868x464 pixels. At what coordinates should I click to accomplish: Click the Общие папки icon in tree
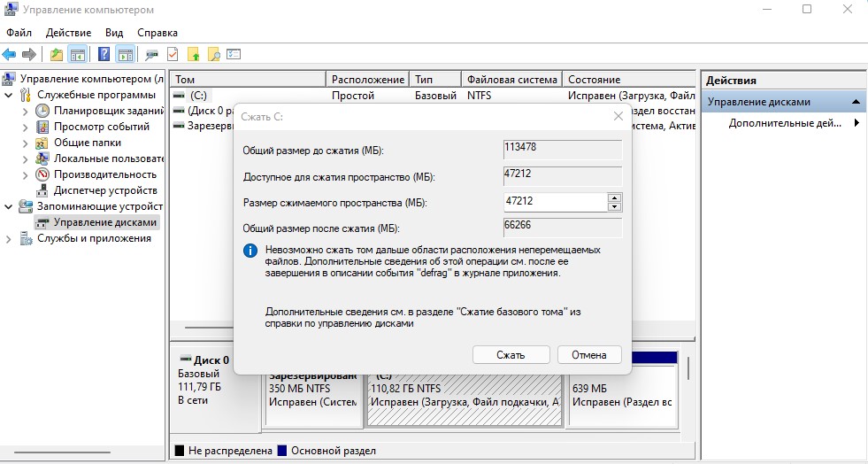point(42,143)
